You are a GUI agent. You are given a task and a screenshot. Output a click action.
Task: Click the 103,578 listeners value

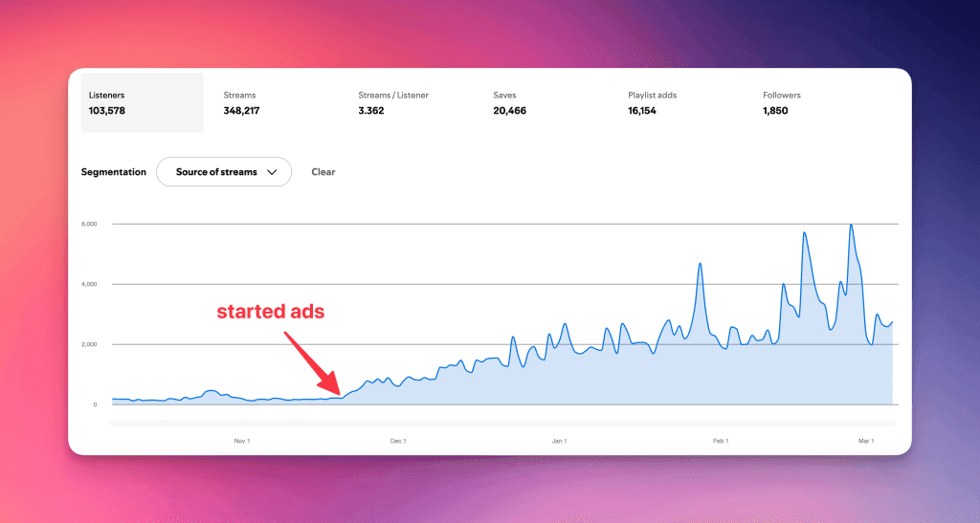coord(107,111)
